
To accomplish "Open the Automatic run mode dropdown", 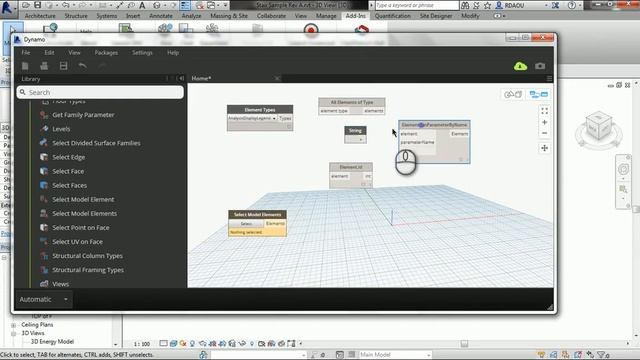I will click(43, 300).
